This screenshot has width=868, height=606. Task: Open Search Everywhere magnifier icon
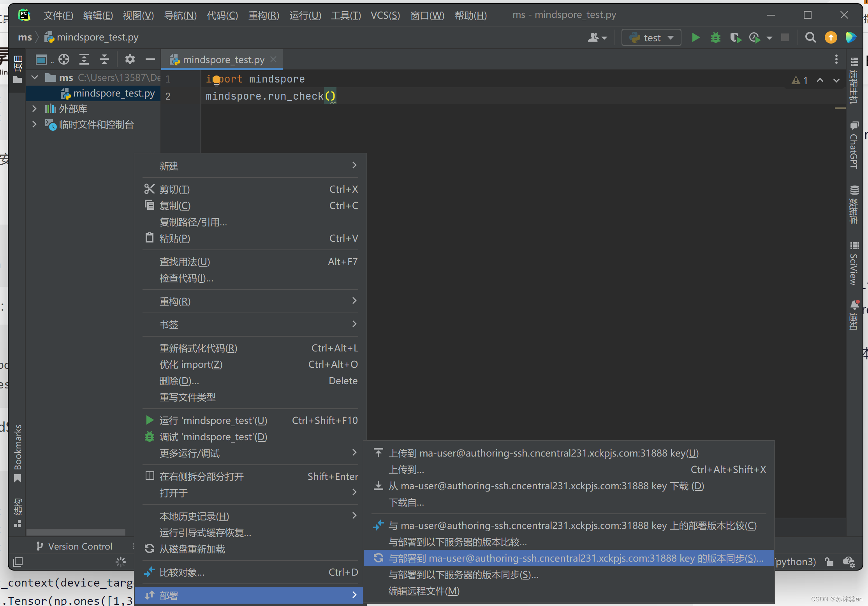(810, 38)
